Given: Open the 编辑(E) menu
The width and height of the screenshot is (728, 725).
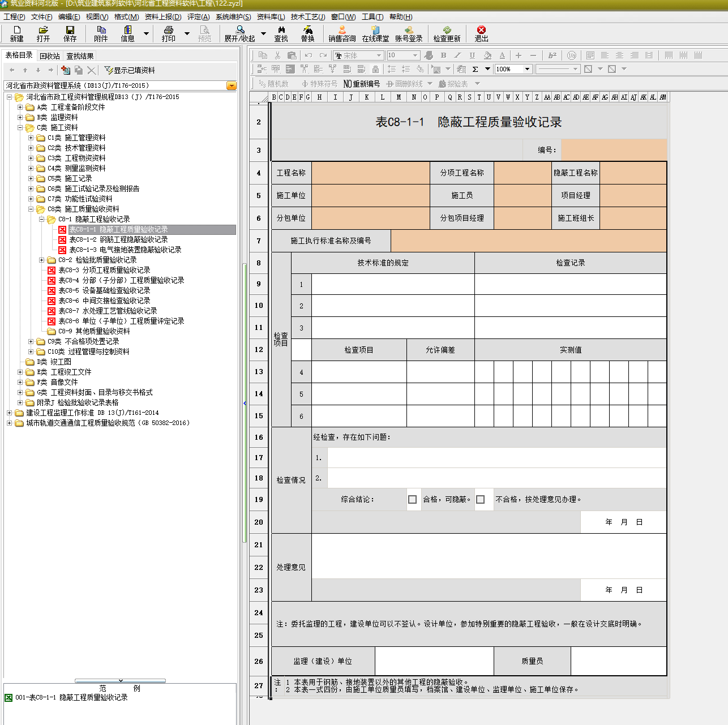Looking at the screenshot, I should [x=69, y=17].
